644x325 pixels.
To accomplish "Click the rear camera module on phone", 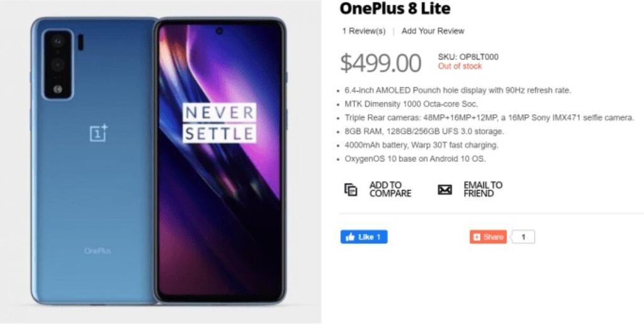I will pyautogui.click(x=58, y=64).
